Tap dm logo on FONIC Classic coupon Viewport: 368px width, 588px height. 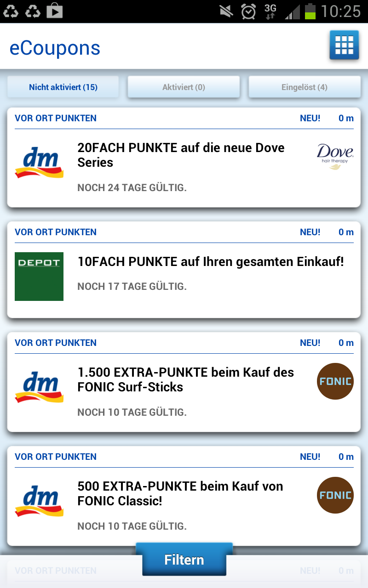click(x=39, y=501)
